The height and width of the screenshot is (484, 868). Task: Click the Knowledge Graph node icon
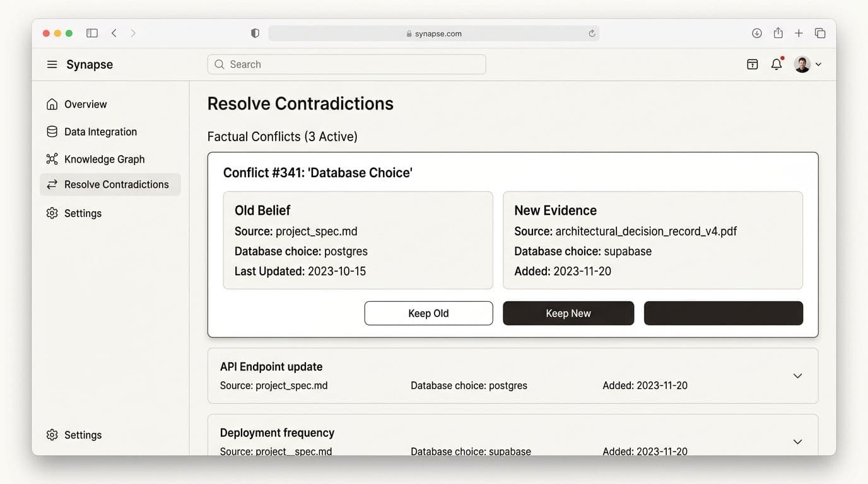coord(52,159)
